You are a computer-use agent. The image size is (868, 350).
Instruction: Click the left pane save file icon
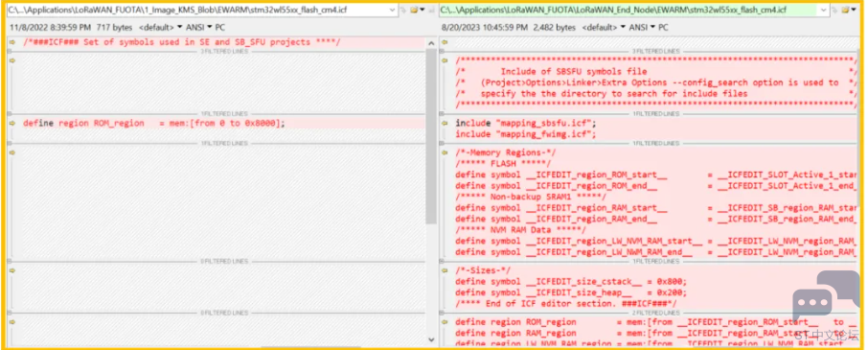coord(431,10)
